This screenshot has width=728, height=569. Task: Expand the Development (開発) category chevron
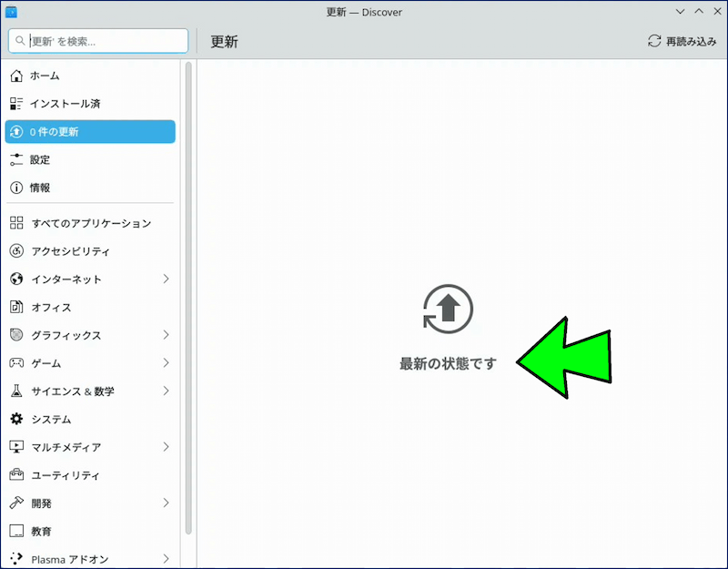tap(166, 503)
